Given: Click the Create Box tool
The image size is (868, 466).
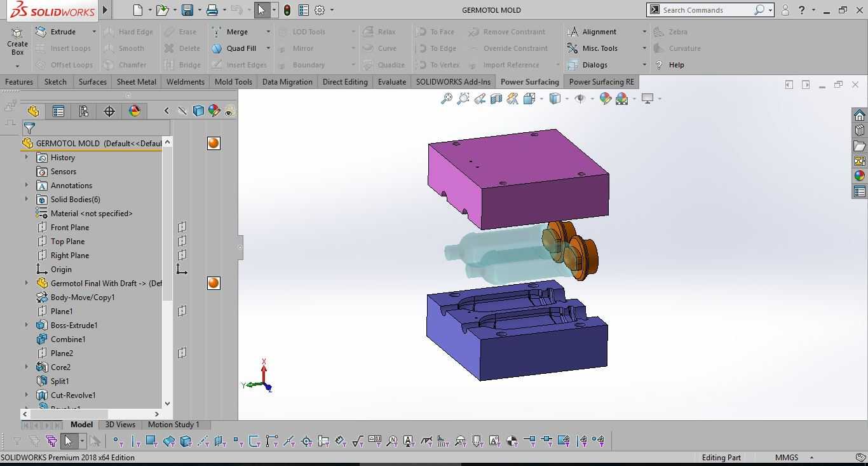Looking at the screenshot, I should point(17,42).
